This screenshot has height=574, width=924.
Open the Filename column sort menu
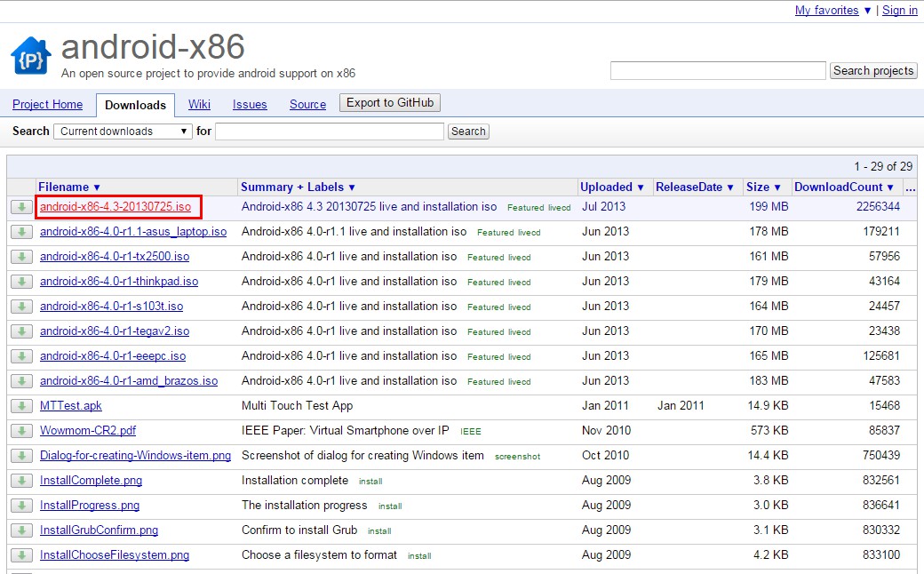pyautogui.click(x=69, y=187)
